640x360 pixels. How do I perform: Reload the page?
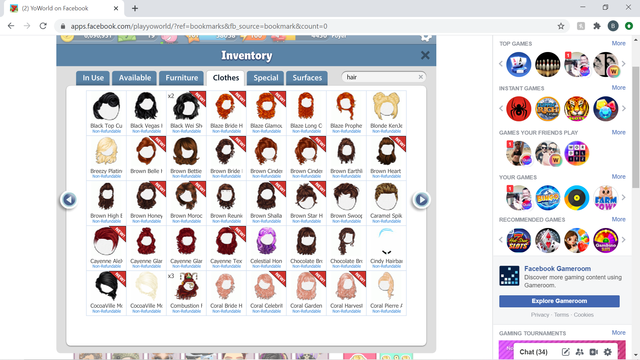pyautogui.click(x=43, y=26)
